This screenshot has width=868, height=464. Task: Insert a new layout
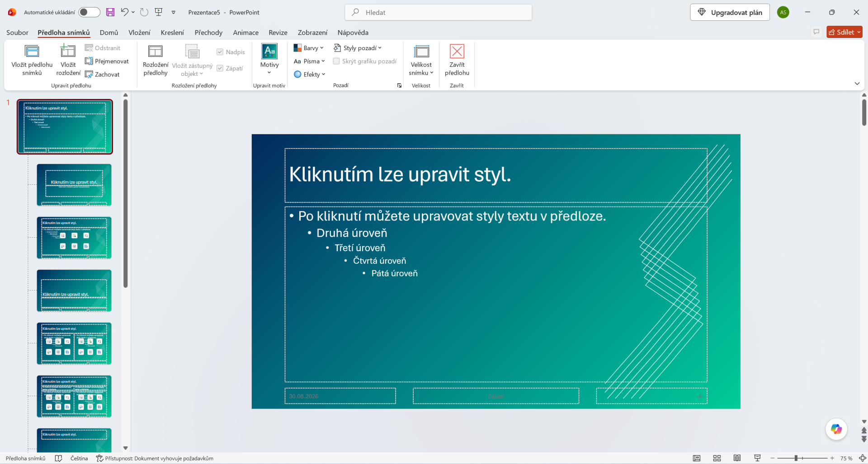(x=68, y=60)
